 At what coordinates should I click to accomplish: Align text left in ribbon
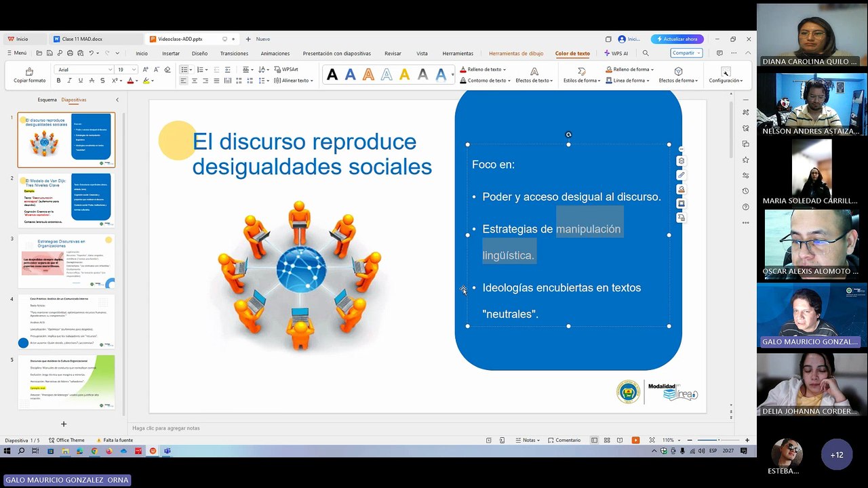coord(183,81)
